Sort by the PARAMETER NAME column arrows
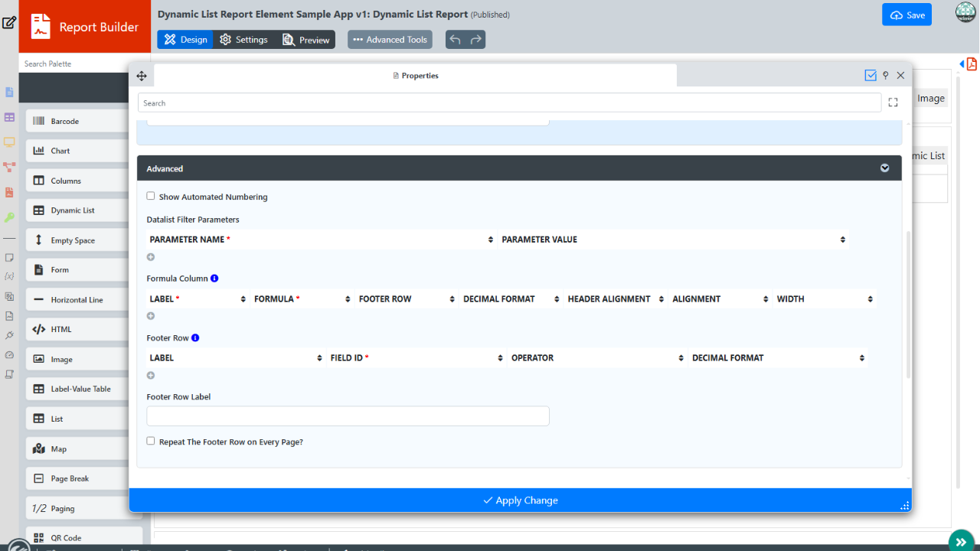980x551 pixels. 491,240
